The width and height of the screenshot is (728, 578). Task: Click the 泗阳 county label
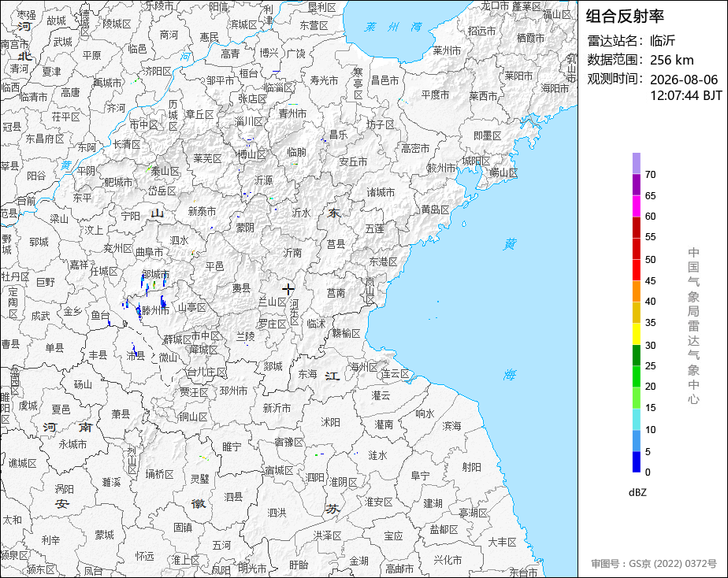point(315,477)
